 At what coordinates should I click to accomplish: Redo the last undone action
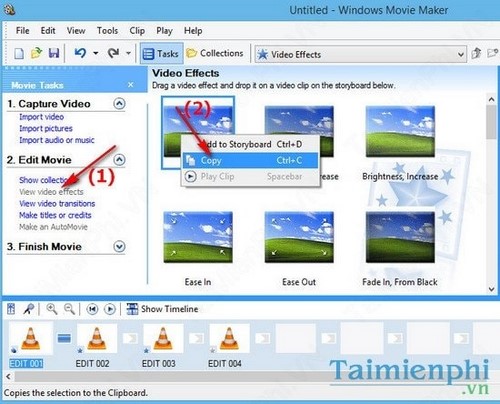click(x=113, y=53)
